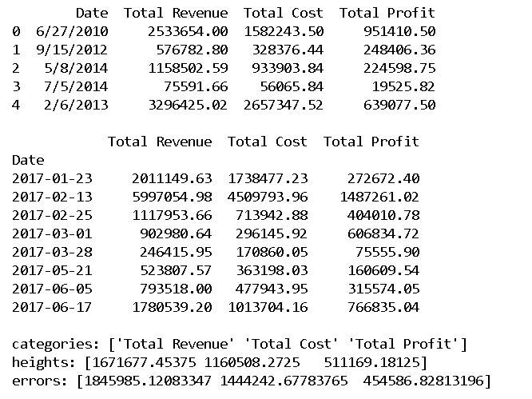
Task: Select revenue value 1158502.59
Action: click(x=188, y=68)
